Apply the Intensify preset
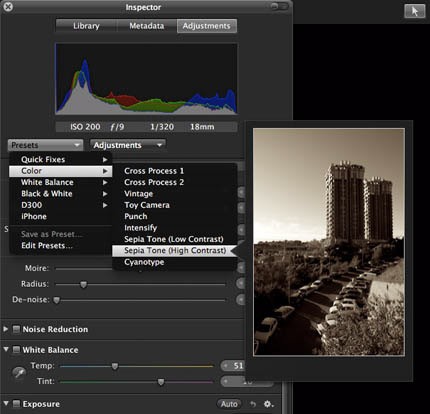The image size is (430, 414). click(x=175, y=228)
